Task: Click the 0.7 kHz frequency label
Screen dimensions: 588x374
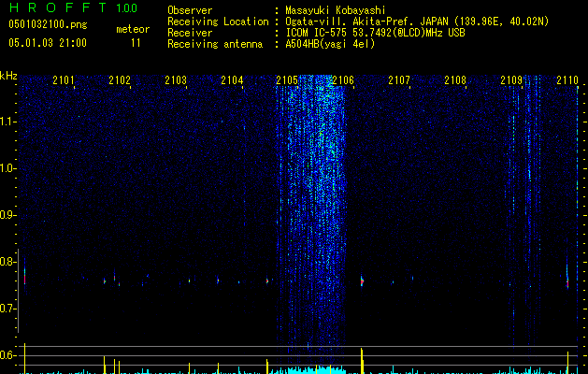Action: tap(7, 309)
